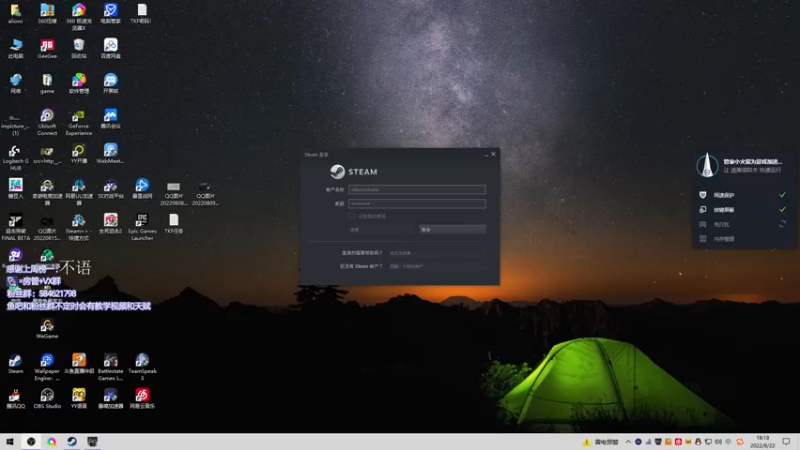
Task: Open the WebMeet desktop shortcut
Action: 110,154
